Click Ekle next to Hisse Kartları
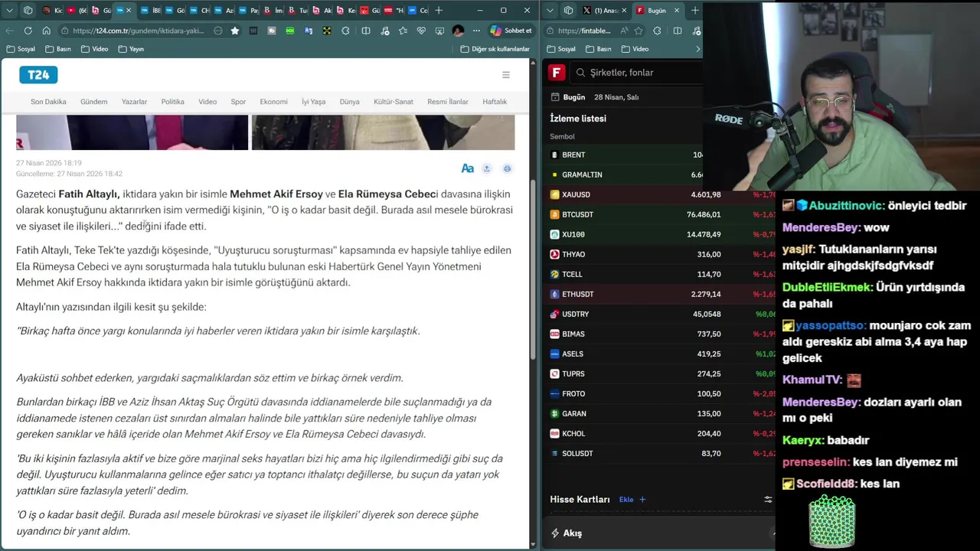Image resolution: width=980 pixels, height=551 pixels. (632, 500)
